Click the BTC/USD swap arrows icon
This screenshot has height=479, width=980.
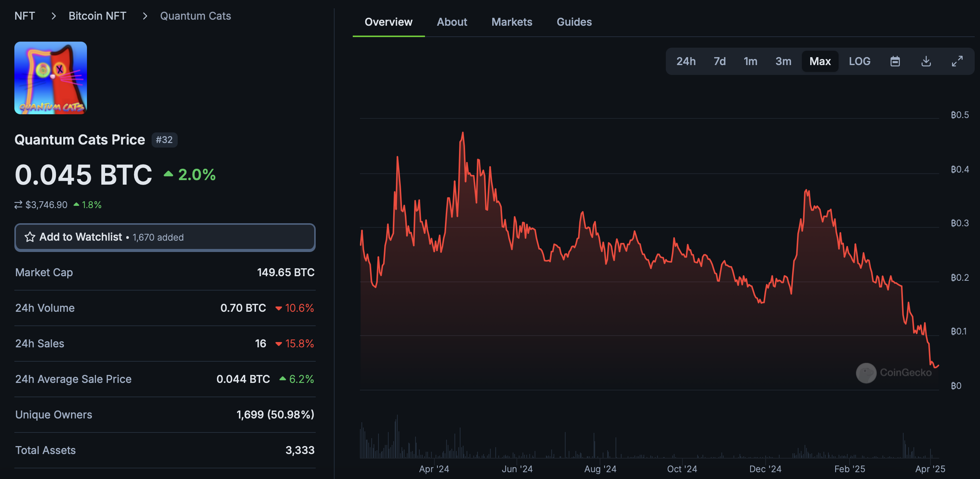(x=18, y=205)
